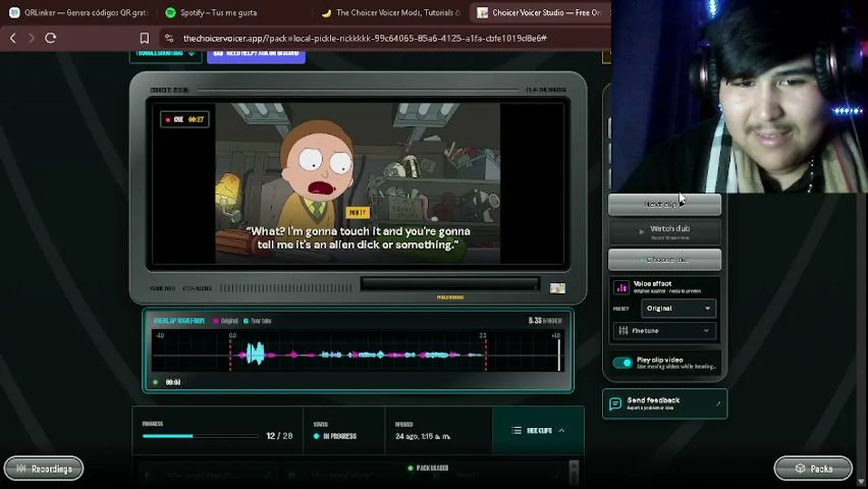Focus the thechoicervoicer.app address bar

coord(384,38)
